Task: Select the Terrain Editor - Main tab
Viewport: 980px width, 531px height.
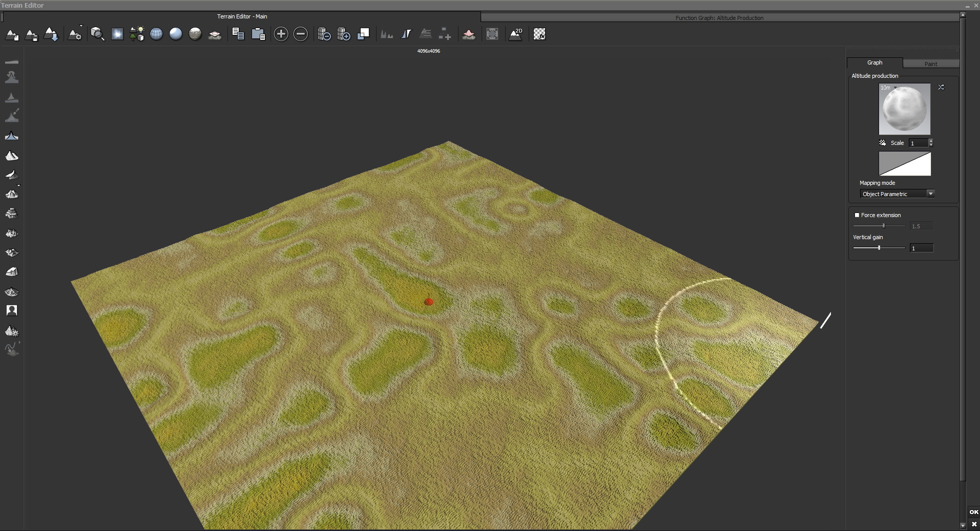Action: tap(242, 16)
